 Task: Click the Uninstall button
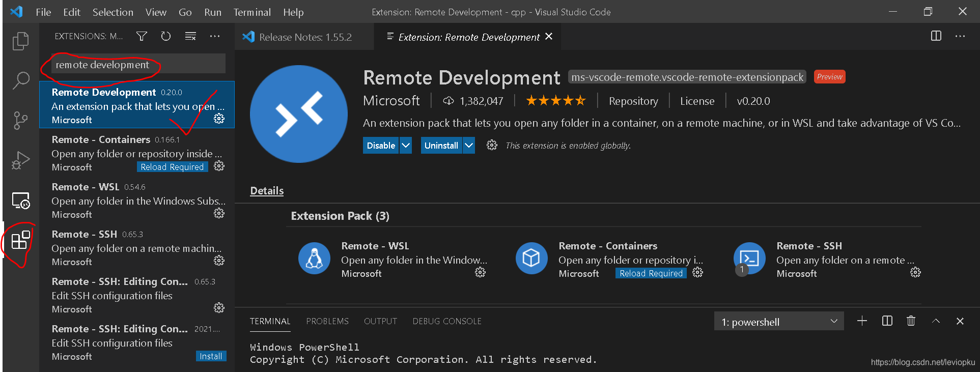pyautogui.click(x=441, y=146)
